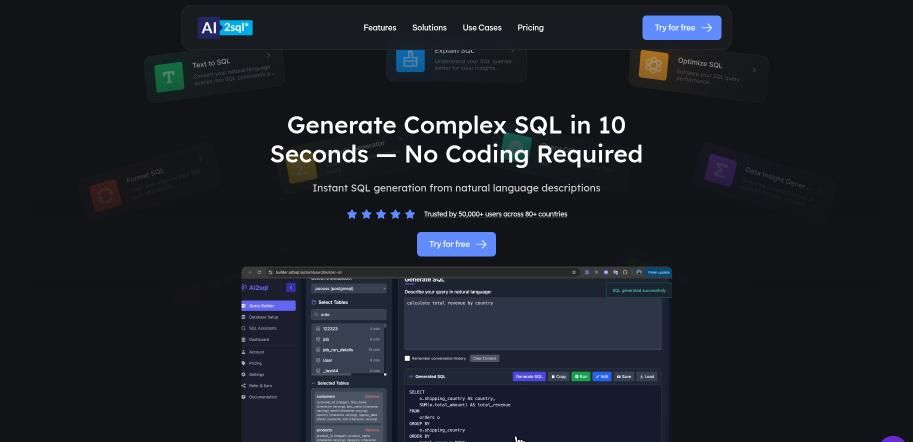Click the green Run button

click(x=581, y=377)
